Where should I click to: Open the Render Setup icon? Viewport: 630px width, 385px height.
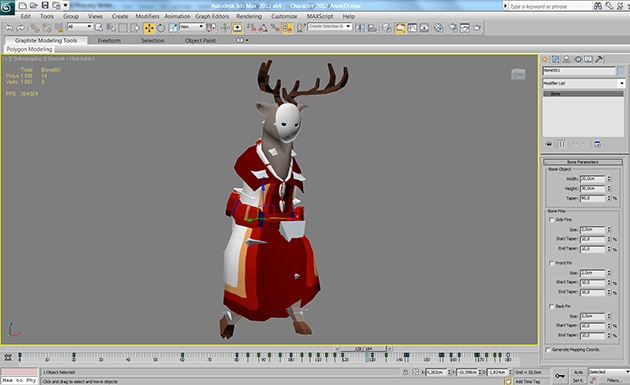click(453, 28)
